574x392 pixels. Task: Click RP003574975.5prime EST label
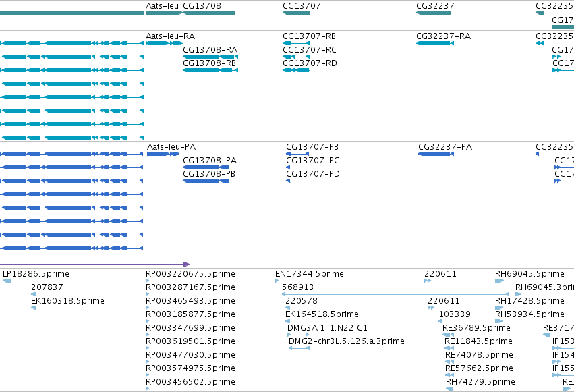(190, 368)
